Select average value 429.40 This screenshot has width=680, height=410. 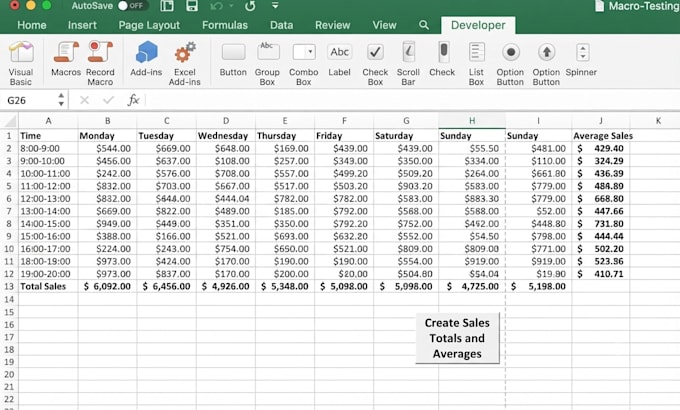coord(601,148)
